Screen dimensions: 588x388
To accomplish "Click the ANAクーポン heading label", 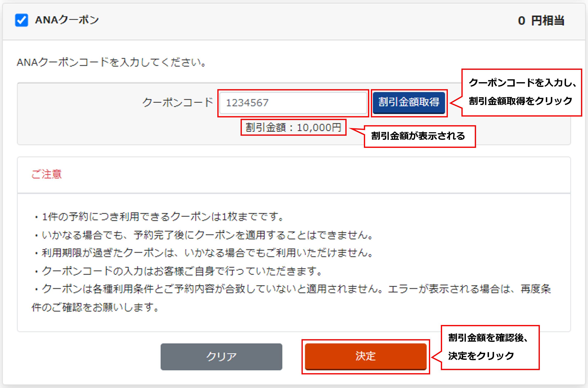I will 67,20.
